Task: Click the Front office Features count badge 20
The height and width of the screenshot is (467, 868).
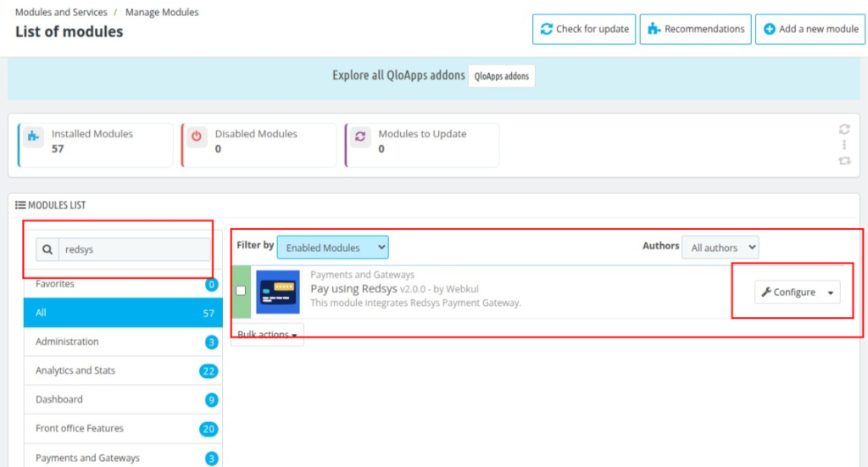Action: click(209, 429)
